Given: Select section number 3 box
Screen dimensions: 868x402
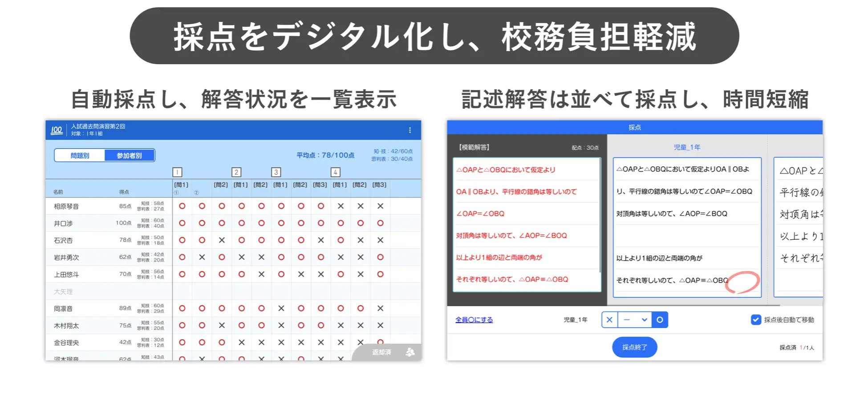Looking at the screenshot, I should [276, 172].
